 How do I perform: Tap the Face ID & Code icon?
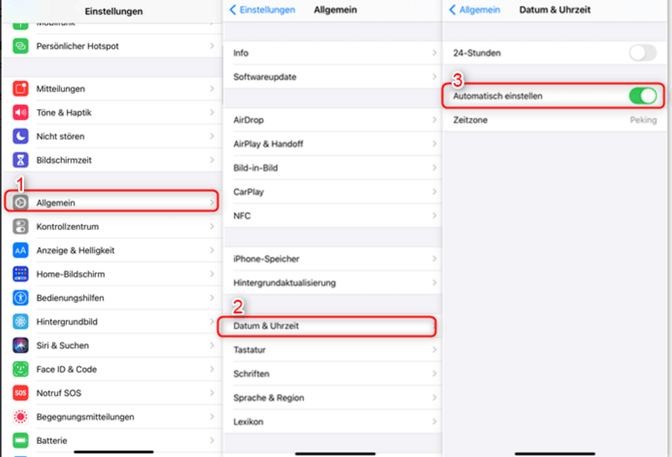tap(20, 369)
